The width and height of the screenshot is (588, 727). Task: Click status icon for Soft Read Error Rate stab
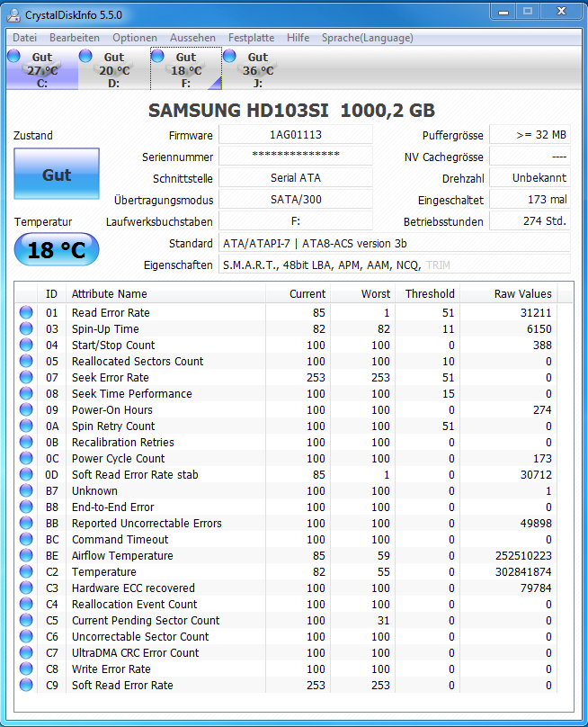tap(26, 475)
